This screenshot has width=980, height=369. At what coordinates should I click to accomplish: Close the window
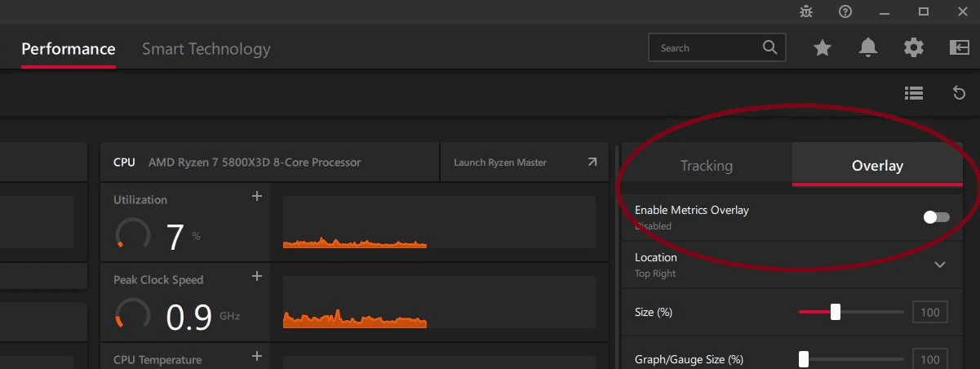coord(963,11)
